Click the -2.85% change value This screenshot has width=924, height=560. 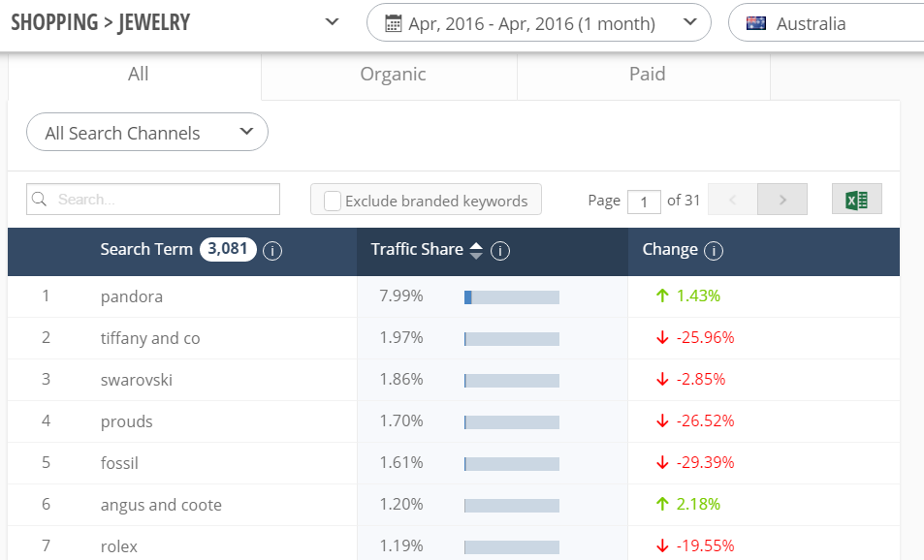[701, 379]
